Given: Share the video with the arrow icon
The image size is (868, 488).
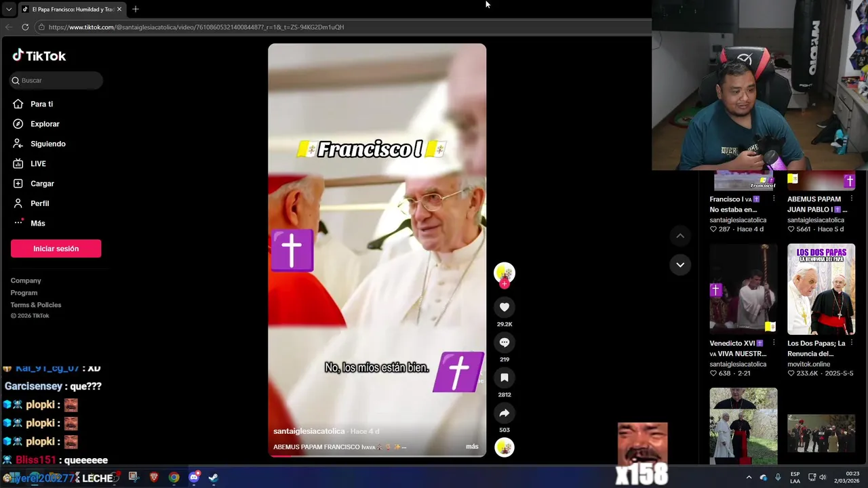Looking at the screenshot, I should tap(505, 413).
